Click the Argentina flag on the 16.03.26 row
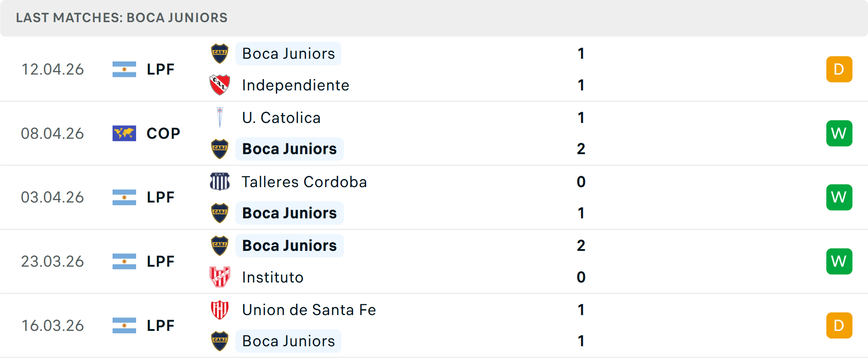The image size is (868, 358). tap(124, 325)
